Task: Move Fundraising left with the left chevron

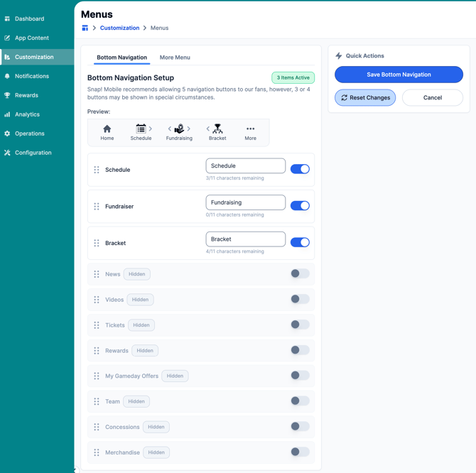Action: coord(170,129)
